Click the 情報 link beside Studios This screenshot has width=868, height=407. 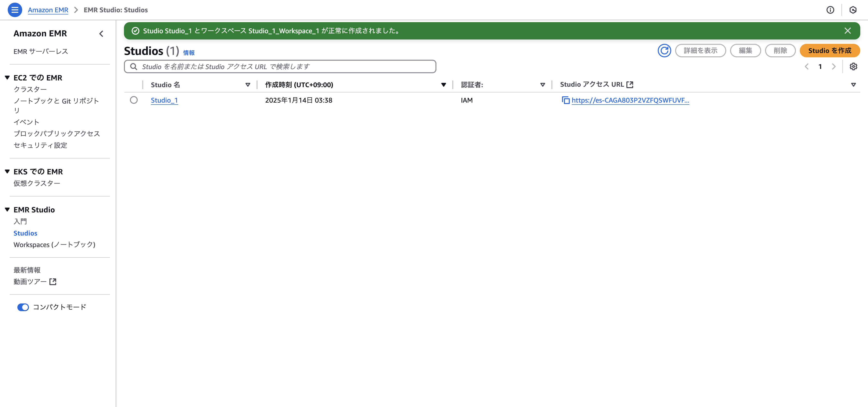click(189, 53)
